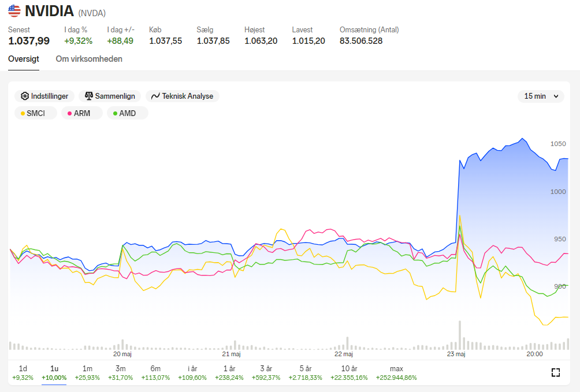Click the 21 maj date marker
The width and height of the screenshot is (580, 392).
pyautogui.click(x=231, y=354)
